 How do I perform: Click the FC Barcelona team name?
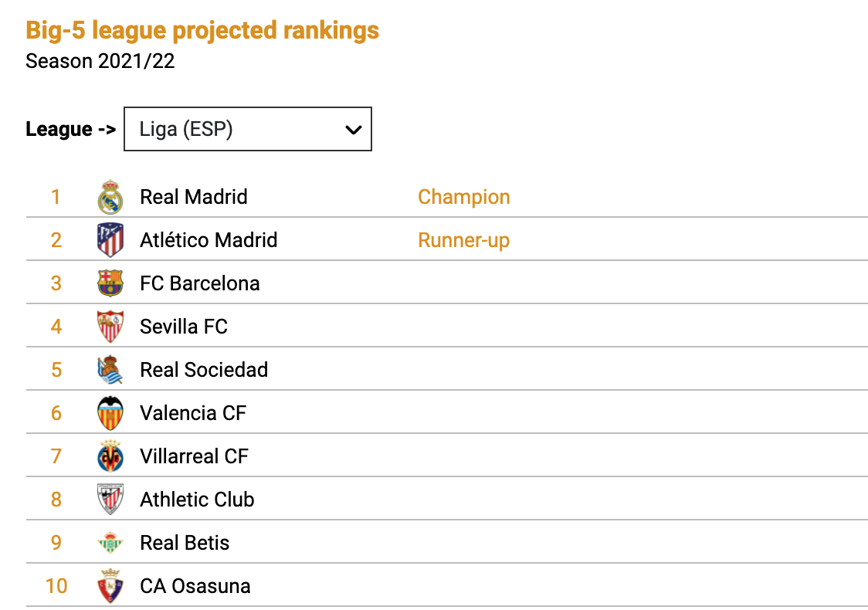(x=200, y=283)
